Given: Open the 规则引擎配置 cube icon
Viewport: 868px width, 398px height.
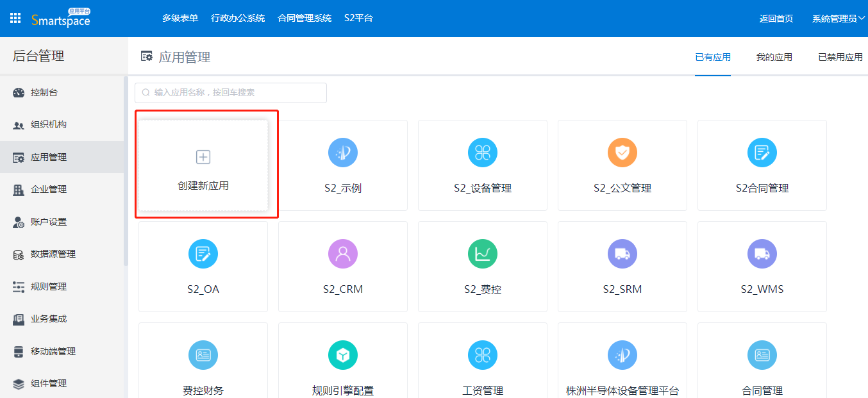Looking at the screenshot, I should (343, 355).
